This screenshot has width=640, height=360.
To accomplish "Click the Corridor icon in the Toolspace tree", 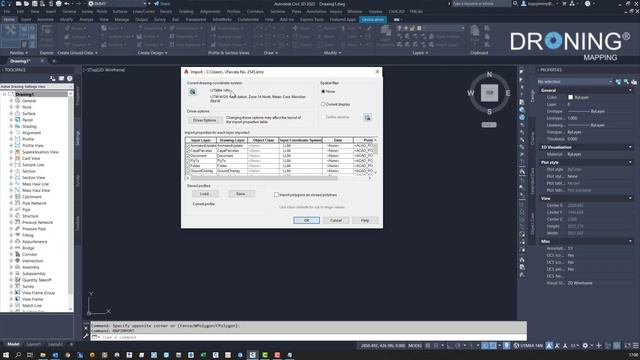I will click(x=18, y=254).
